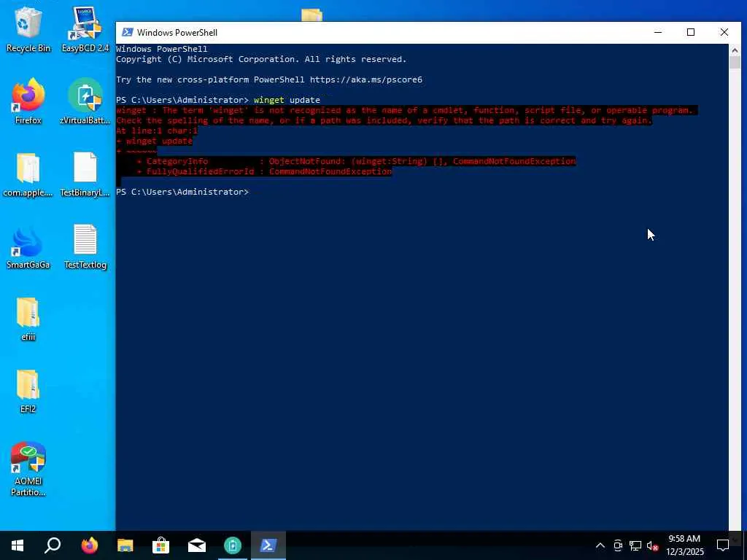This screenshot has width=747, height=560.
Task: Click the CommandNotFoundException FullyQualifiedErrorId line
Action: coord(264,171)
